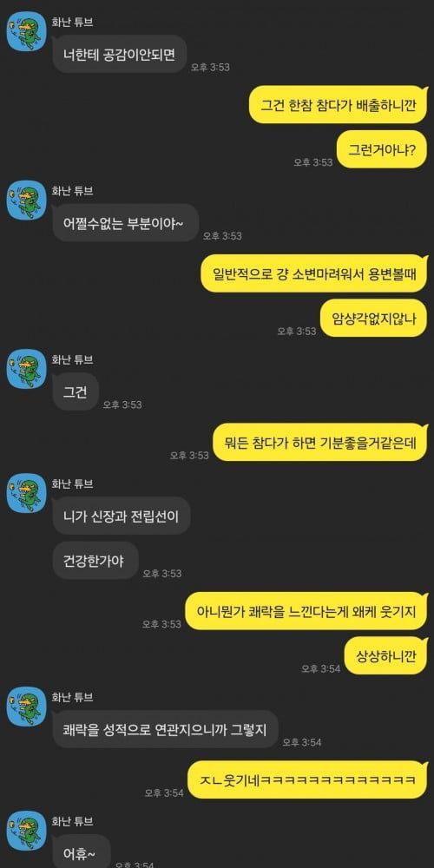Select the gray '그건' message bubble
Viewport: 434px width, 868px height.
76,391
